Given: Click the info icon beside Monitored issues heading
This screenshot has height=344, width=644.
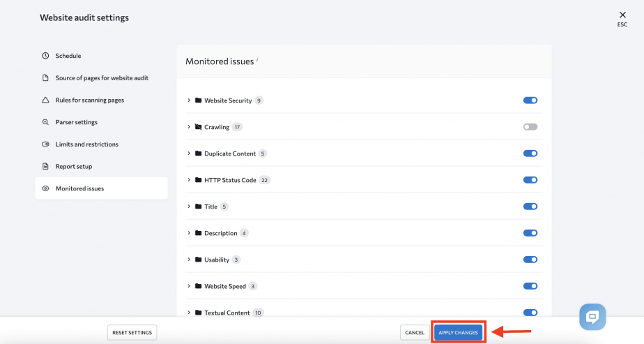Looking at the screenshot, I should click(257, 59).
